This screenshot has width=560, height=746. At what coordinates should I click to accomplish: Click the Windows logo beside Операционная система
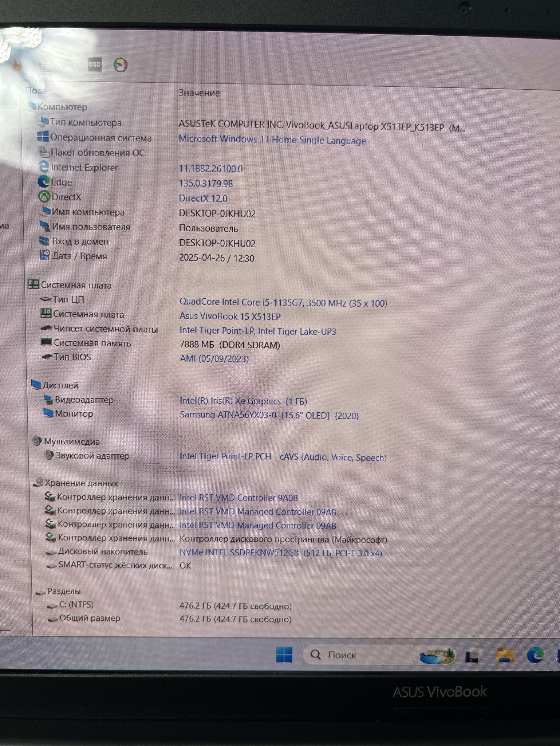pos(43,137)
